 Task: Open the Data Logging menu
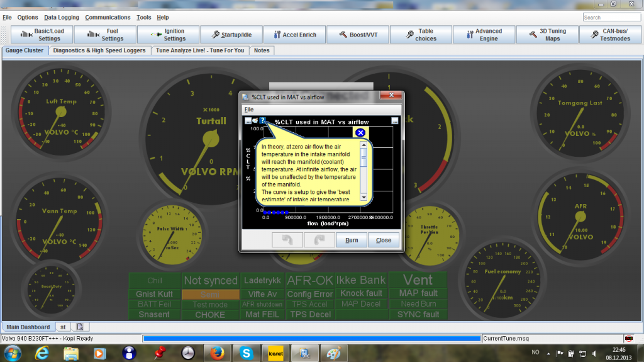(x=62, y=17)
